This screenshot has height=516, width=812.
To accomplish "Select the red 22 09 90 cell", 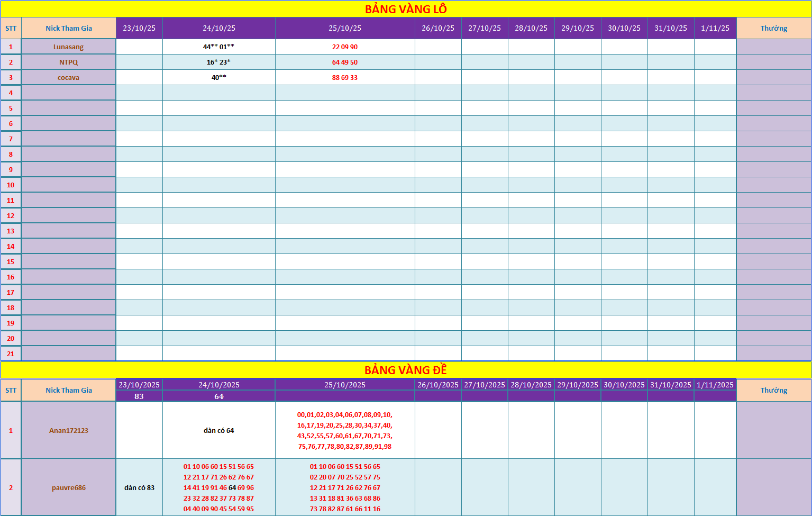I will 345,47.
